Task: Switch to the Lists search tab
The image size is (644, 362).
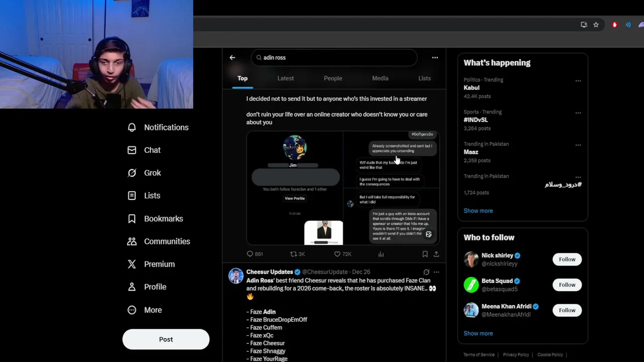Action: pyautogui.click(x=424, y=78)
